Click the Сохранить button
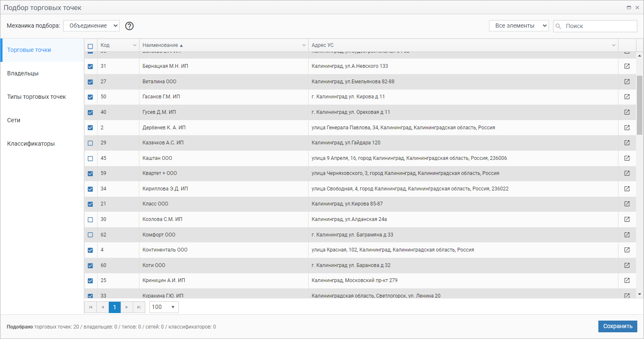 [x=618, y=326]
